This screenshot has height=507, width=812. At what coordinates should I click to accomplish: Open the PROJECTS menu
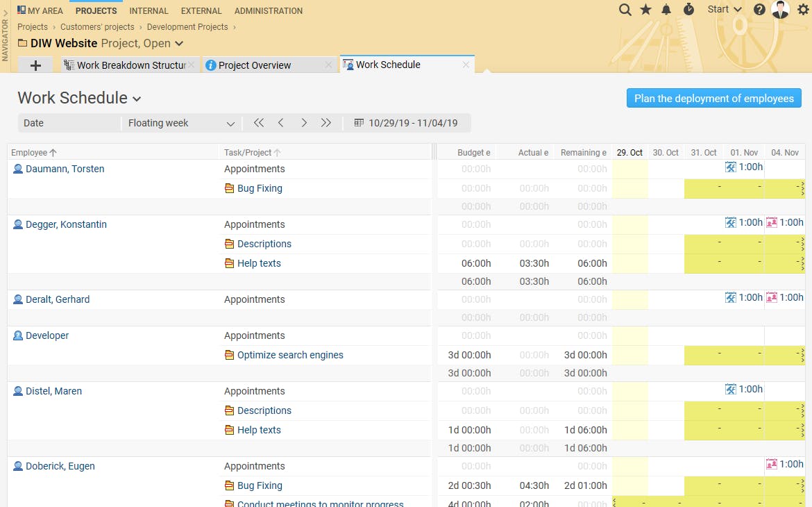96,10
